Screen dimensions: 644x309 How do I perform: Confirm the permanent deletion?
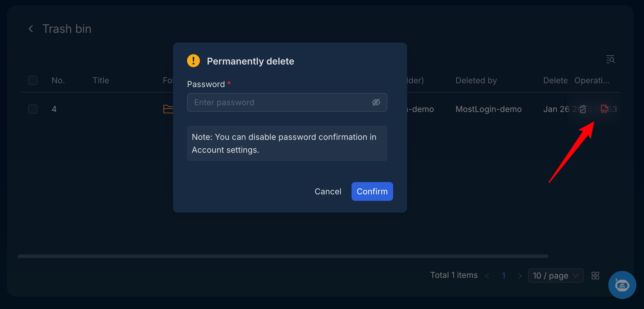tap(372, 191)
